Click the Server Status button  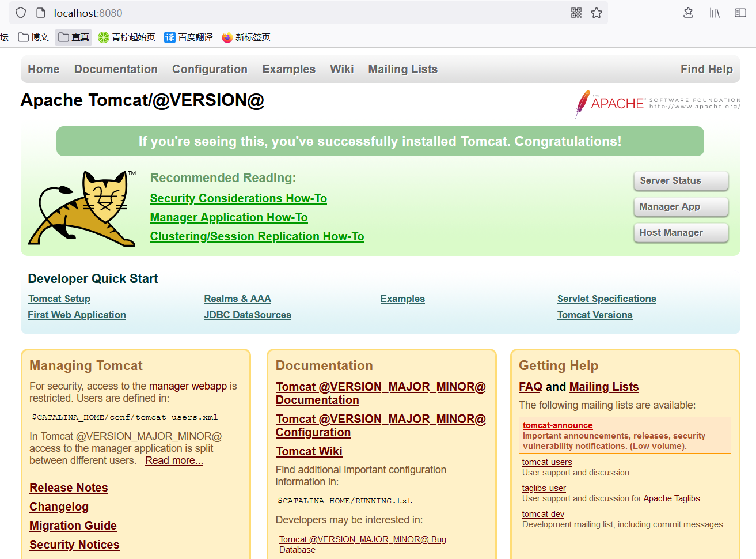pos(681,181)
